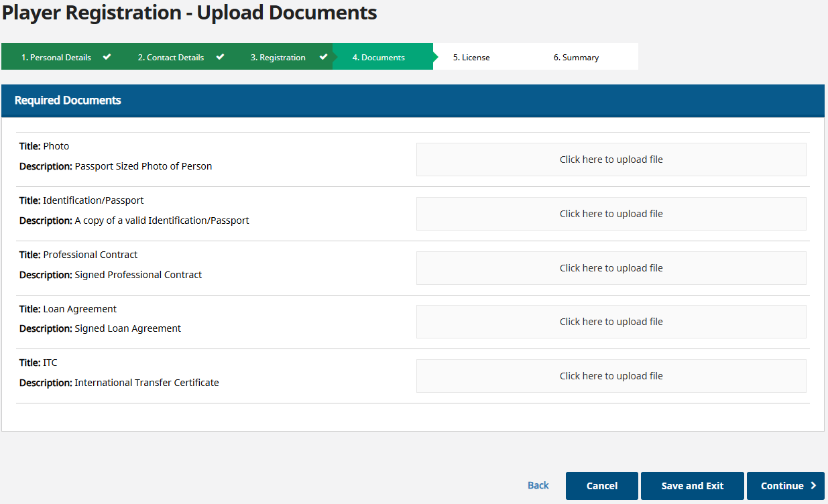Open the 6. Summary step
The height and width of the screenshot is (504, 828).
click(x=576, y=58)
